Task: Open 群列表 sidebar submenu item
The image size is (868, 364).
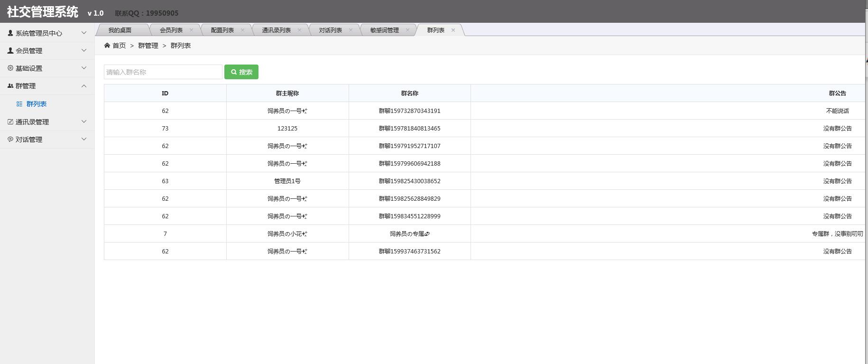Action: [37, 104]
